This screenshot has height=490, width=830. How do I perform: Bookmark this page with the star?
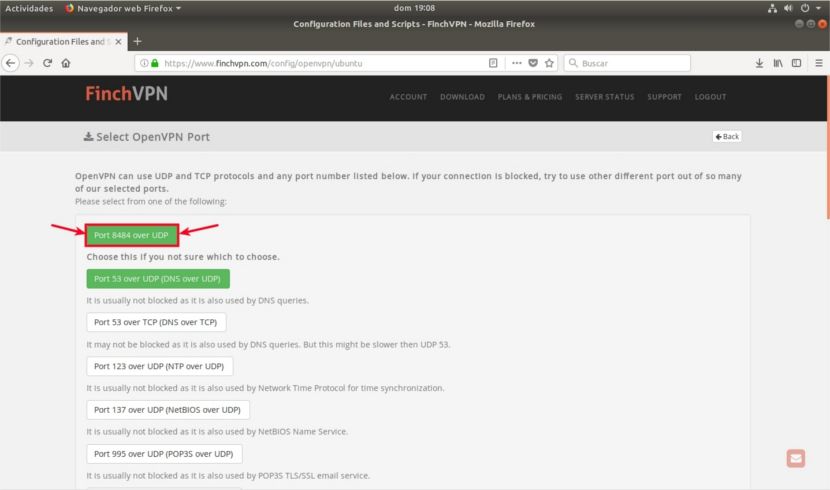coord(549,63)
